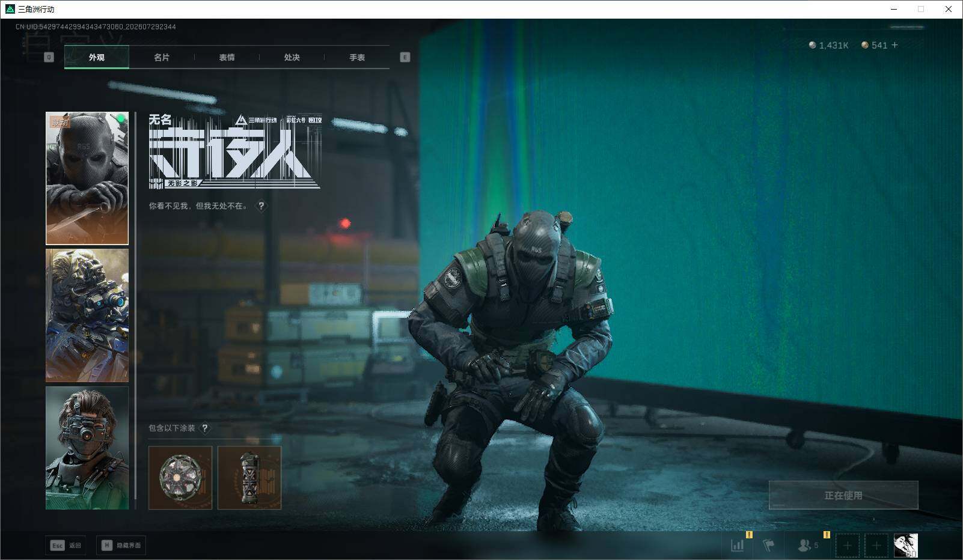Click the E next-tab key hint
Image resolution: width=963 pixels, height=560 pixels.
click(x=405, y=57)
